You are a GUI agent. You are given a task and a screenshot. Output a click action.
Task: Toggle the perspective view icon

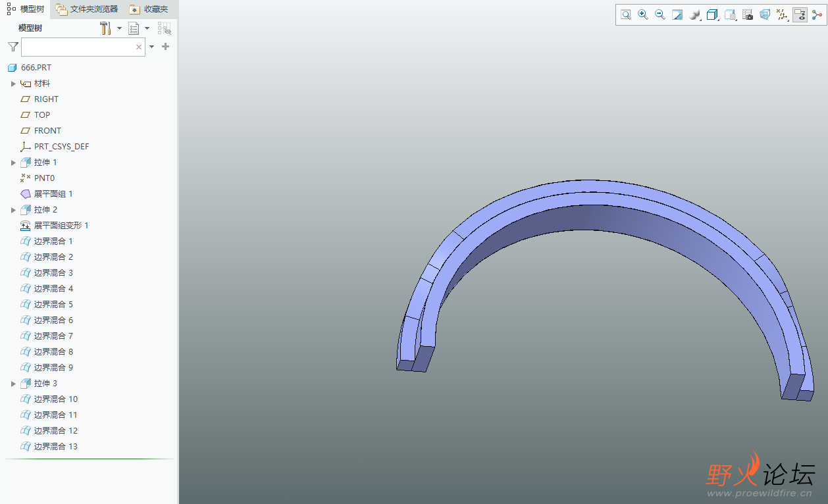tap(765, 14)
